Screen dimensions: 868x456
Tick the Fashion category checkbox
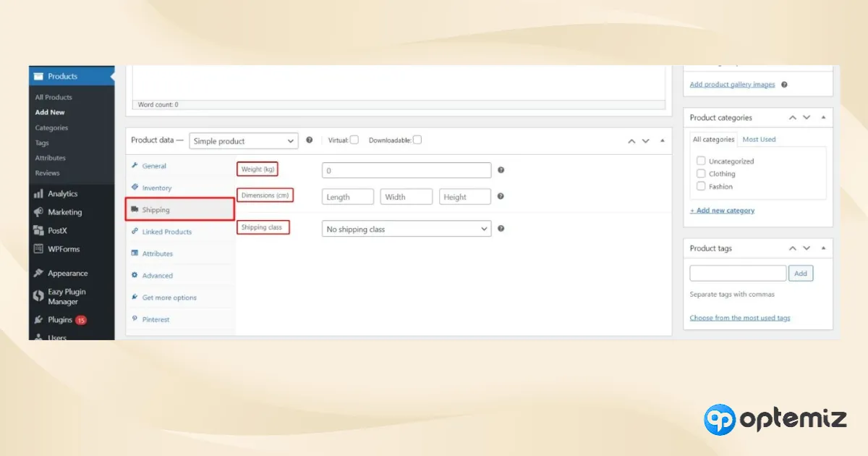pos(701,186)
